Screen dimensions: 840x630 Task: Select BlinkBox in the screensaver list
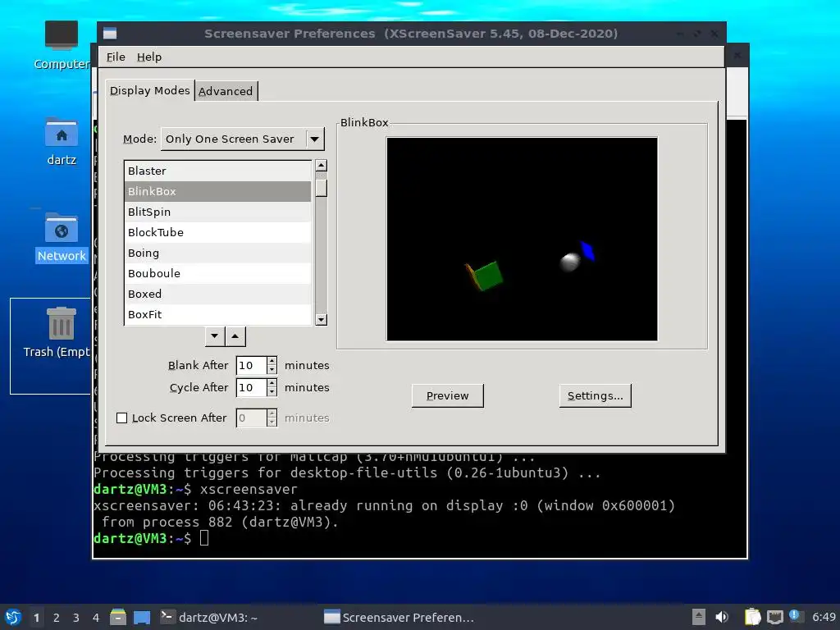(x=217, y=191)
